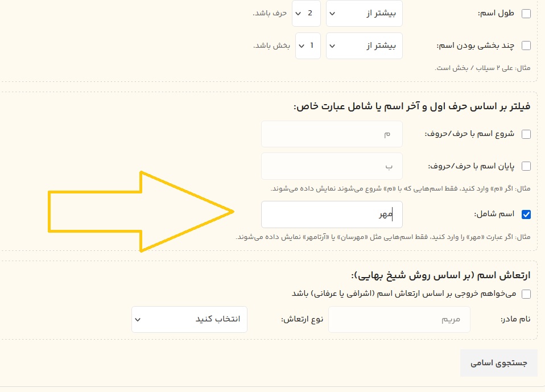Check the «چند بخشی بودن اسم» checkbox
Screen dimensions: 545x392
pos(526,46)
